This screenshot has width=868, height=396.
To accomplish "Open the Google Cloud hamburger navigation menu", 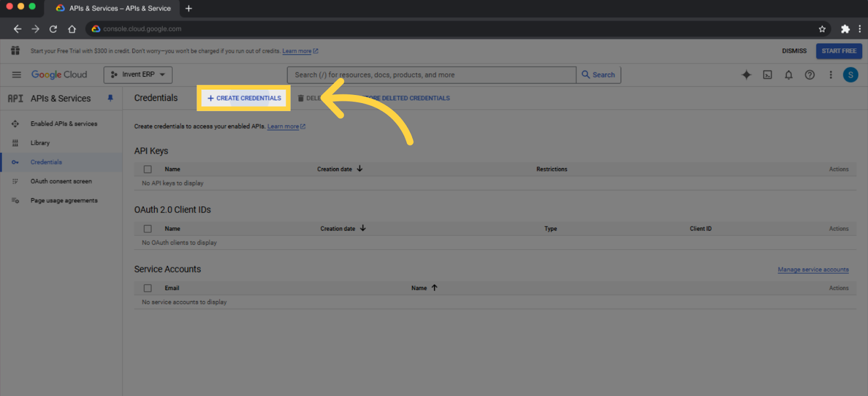I will click(x=16, y=75).
